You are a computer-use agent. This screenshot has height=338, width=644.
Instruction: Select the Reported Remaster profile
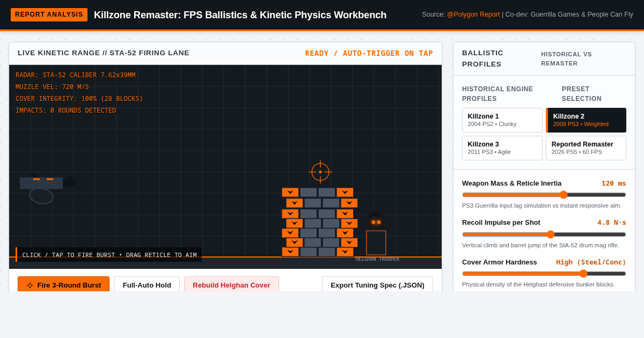coord(586,148)
